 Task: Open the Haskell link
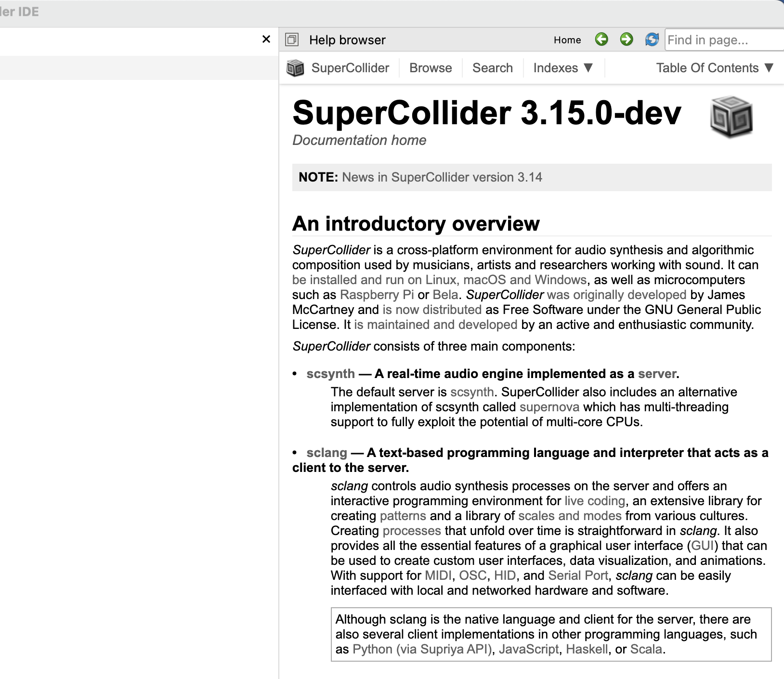click(x=587, y=649)
